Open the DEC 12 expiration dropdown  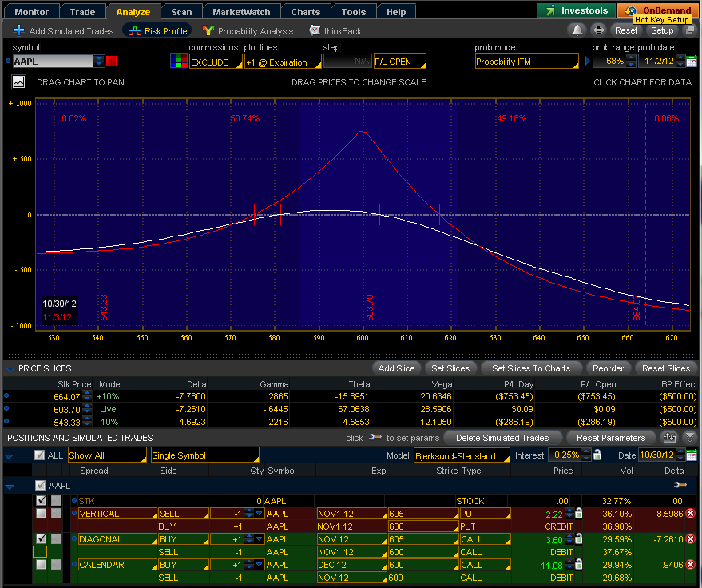352,565
